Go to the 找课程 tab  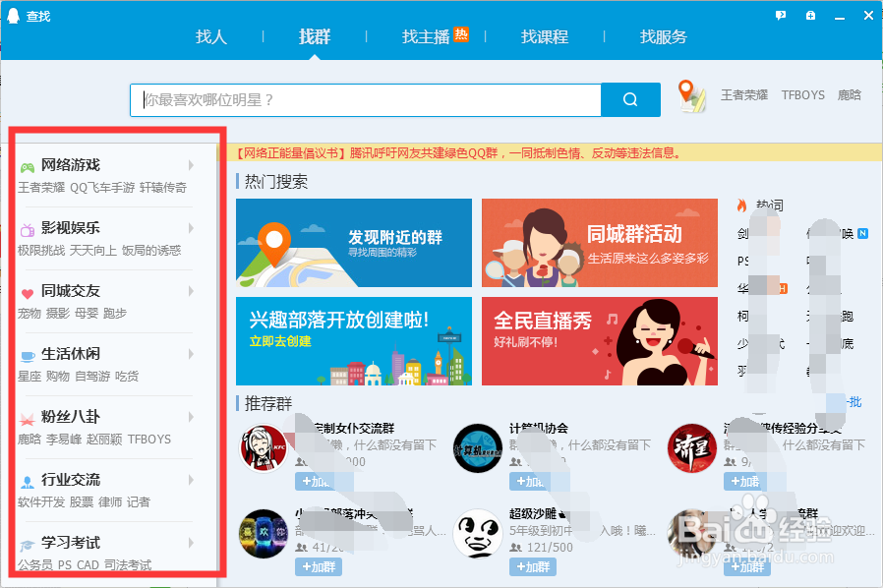(545, 36)
